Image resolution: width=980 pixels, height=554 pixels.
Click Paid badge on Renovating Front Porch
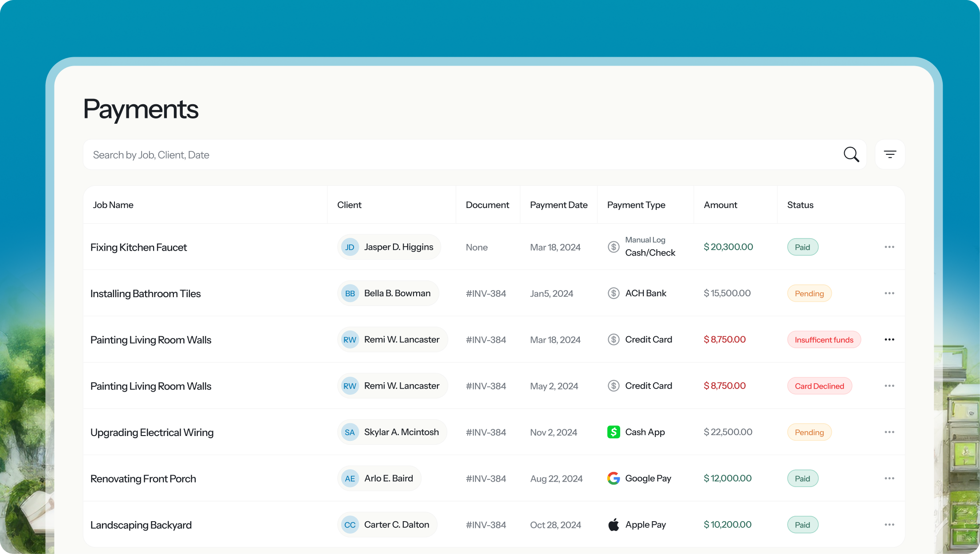[803, 479]
